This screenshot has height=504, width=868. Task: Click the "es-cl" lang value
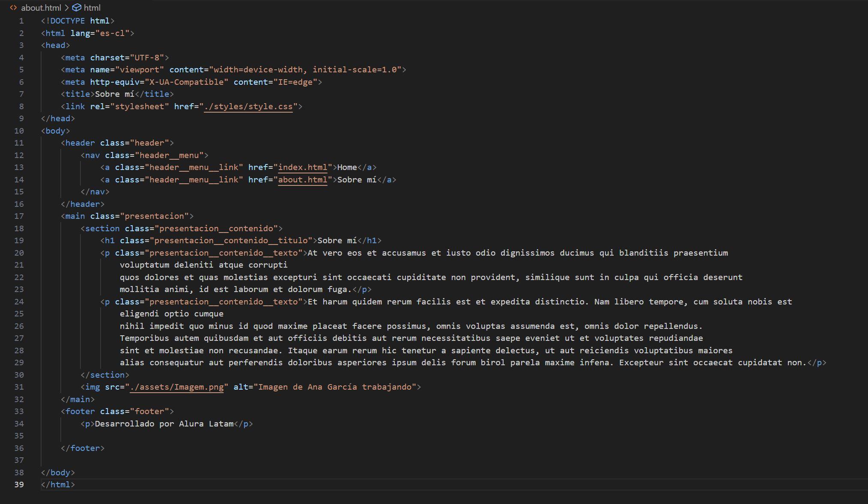click(x=112, y=33)
